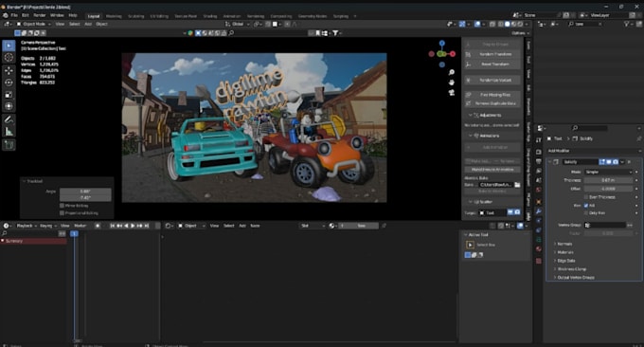Activate the Annotate pencil tool
The width and height of the screenshot is (644, 347).
point(9,119)
